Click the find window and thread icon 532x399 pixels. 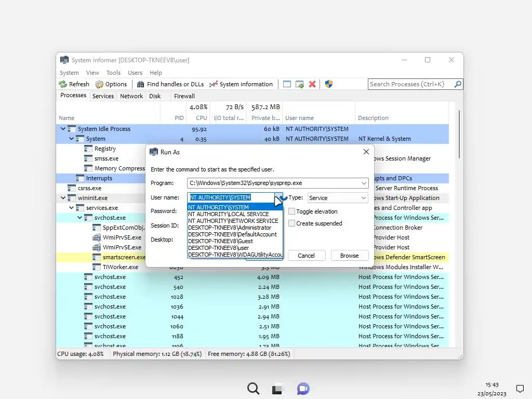coord(300,84)
